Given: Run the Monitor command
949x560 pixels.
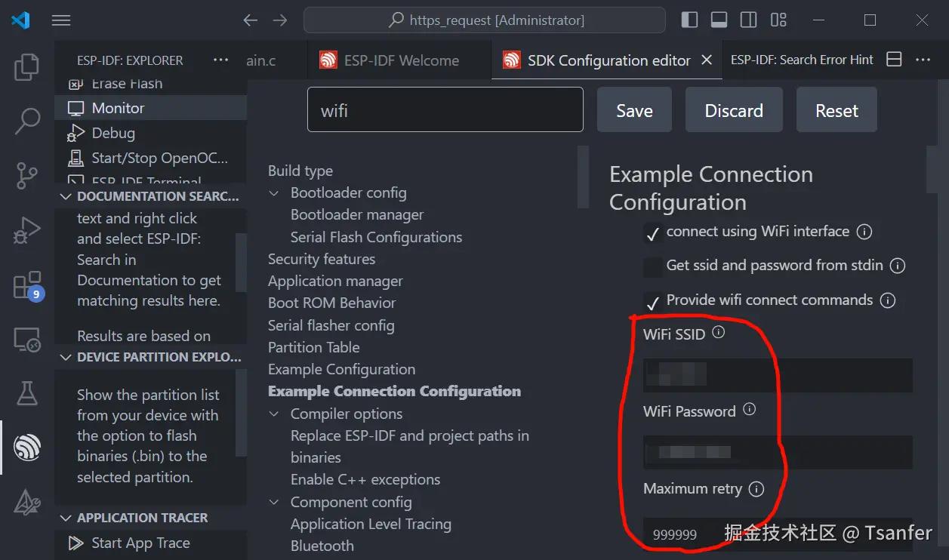Looking at the screenshot, I should (x=151, y=108).
